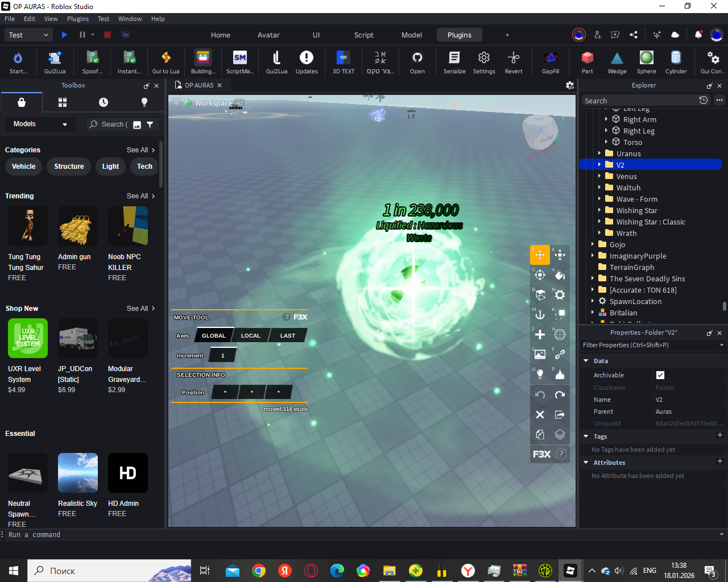Select the F3X New Part plus tool
The image size is (728, 582).
point(540,334)
